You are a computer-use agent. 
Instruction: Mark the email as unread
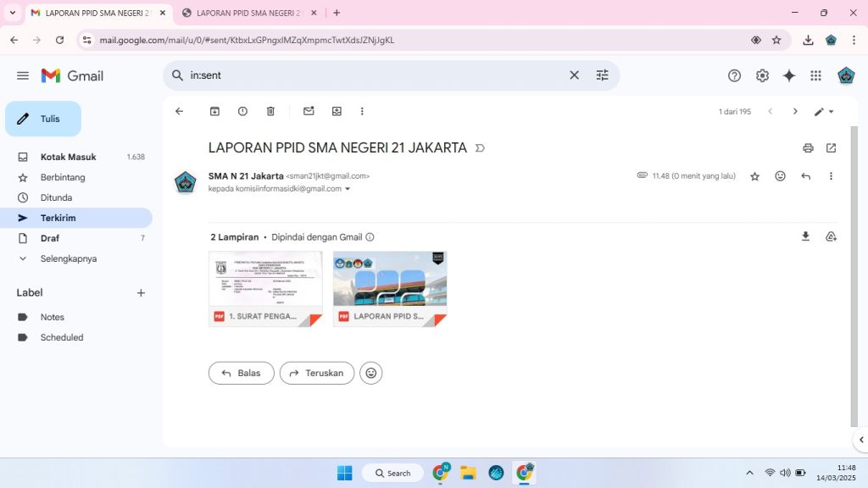point(309,111)
